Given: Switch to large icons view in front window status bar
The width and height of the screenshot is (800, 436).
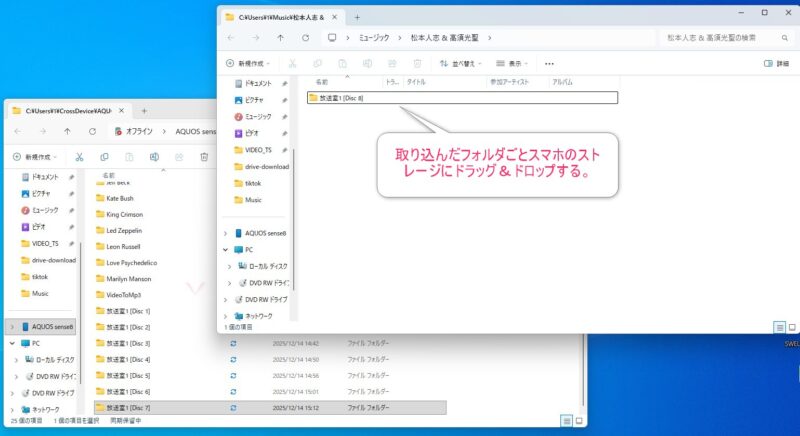Looking at the screenshot, I should point(794,327).
